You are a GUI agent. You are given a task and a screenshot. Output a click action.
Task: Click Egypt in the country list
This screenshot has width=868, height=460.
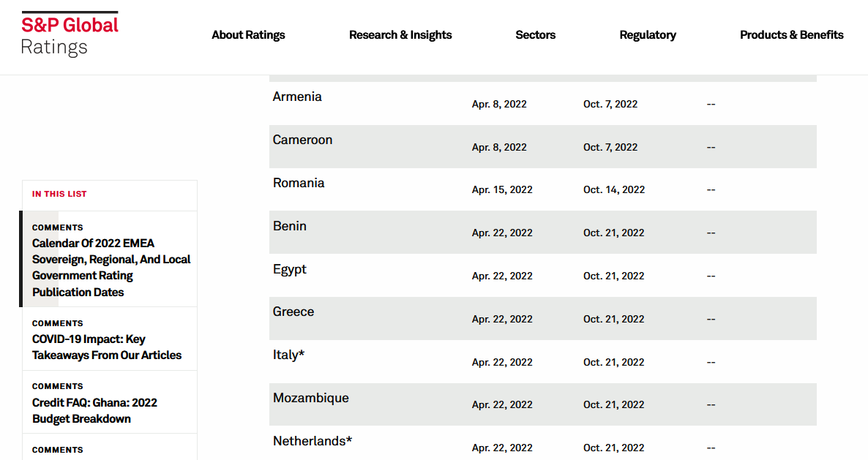(290, 269)
